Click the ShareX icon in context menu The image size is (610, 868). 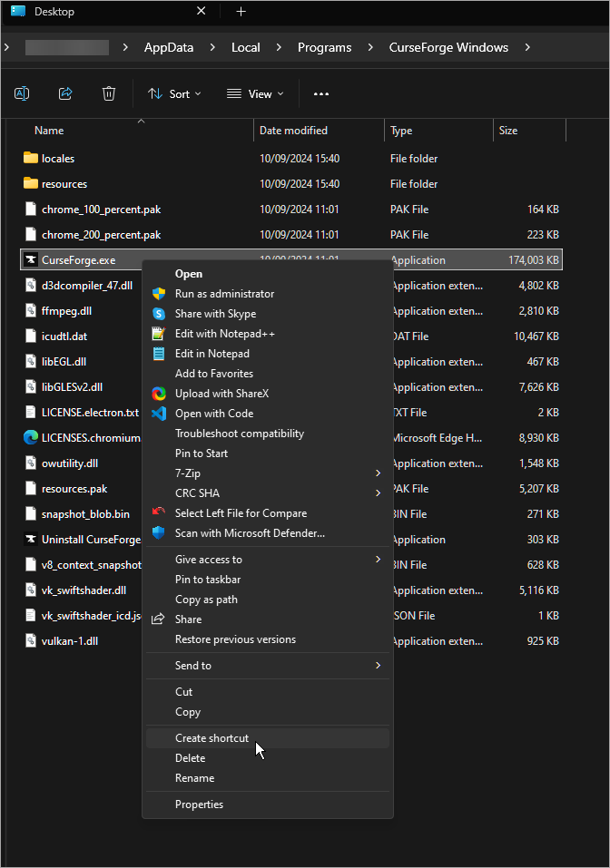coord(159,394)
